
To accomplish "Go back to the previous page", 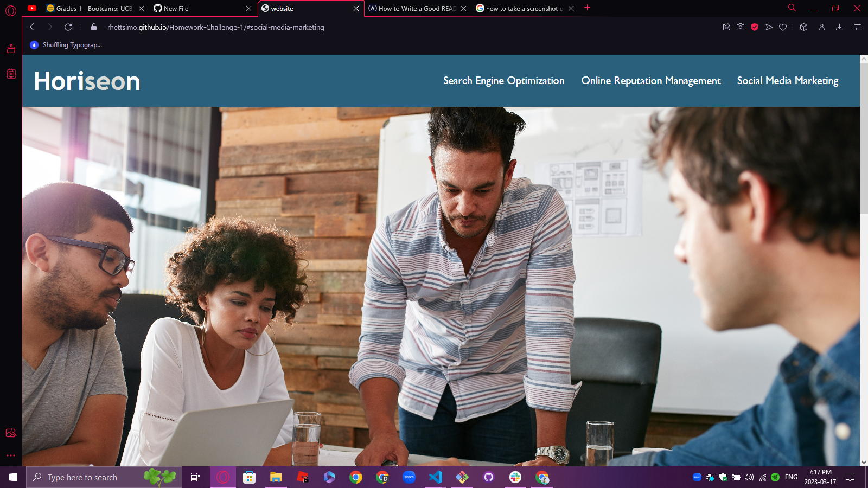I will coord(32,27).
